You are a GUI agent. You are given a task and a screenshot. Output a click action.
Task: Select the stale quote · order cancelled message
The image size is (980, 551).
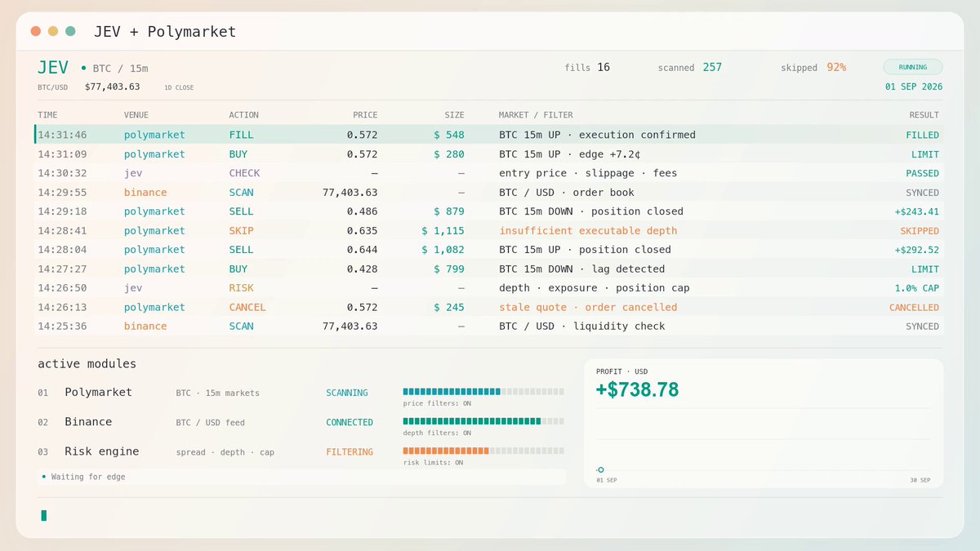point(588,308)
